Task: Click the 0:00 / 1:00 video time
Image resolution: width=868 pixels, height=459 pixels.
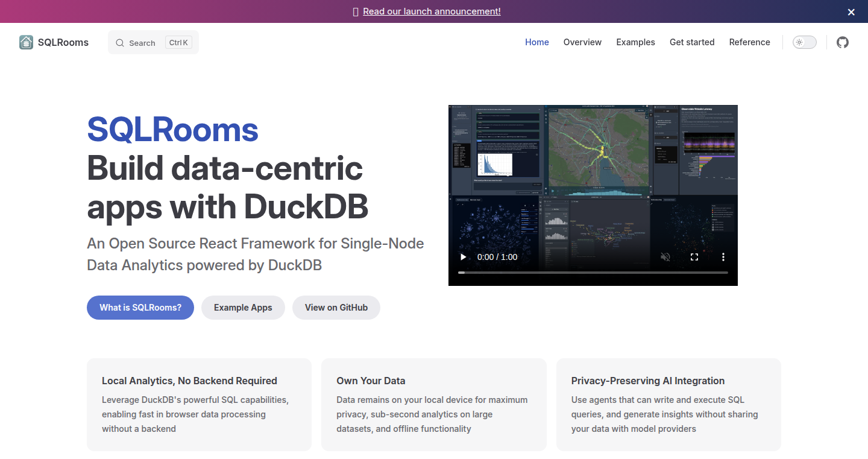Action: pos(497,257)
